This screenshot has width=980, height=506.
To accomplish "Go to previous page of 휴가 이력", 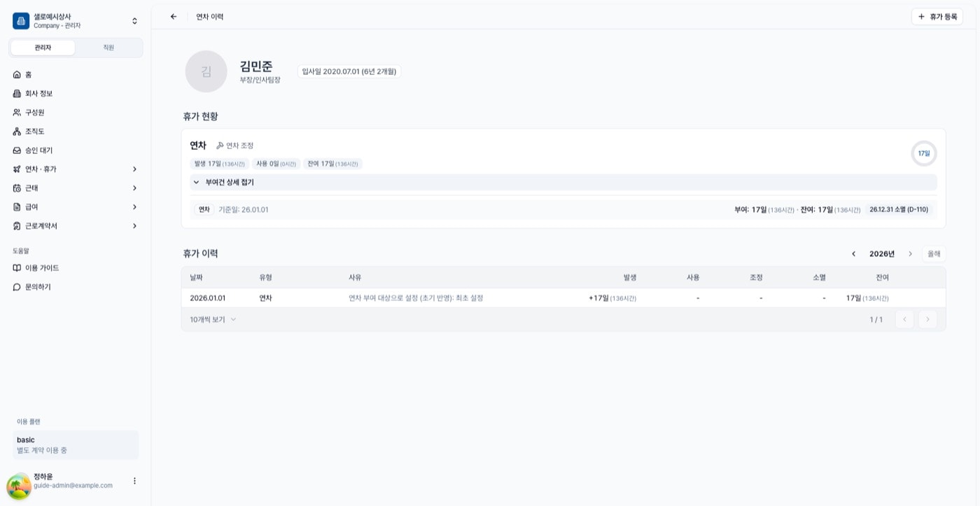I will [904, 319].
